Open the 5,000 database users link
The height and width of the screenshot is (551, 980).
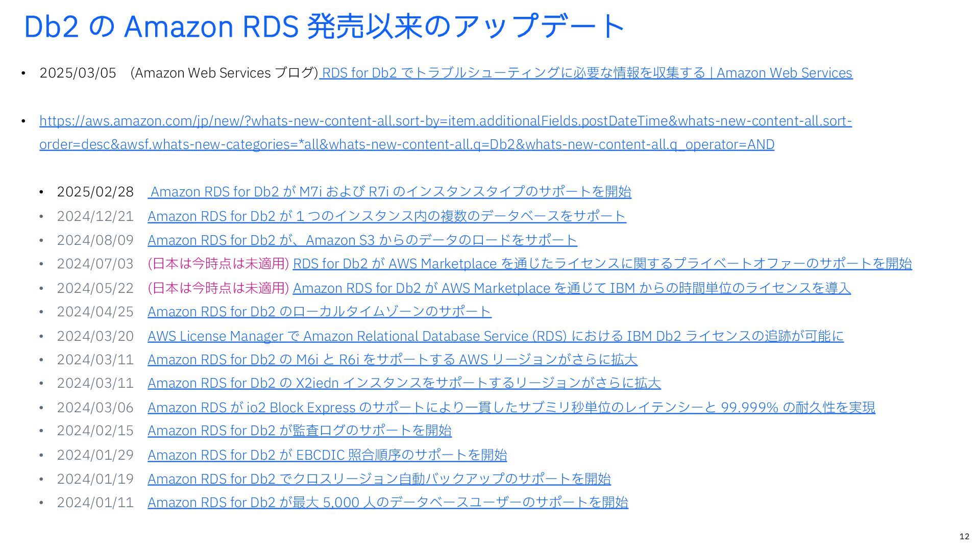click(x=387, y=503)
